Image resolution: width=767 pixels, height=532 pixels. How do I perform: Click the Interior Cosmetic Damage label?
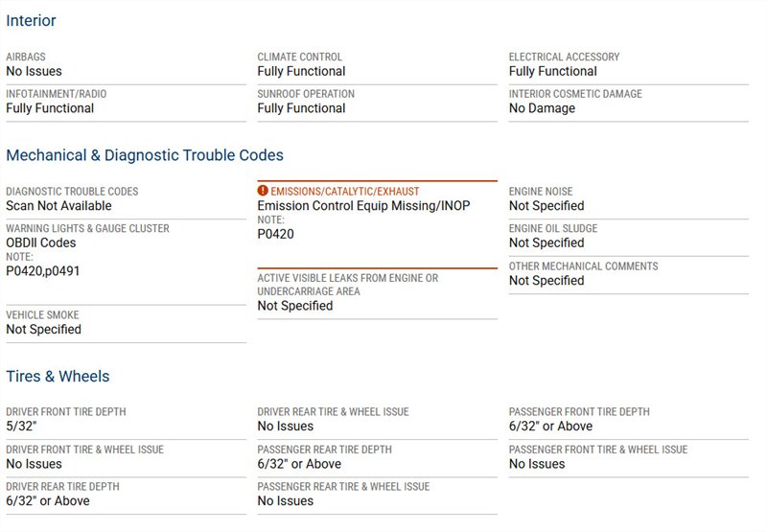point(575,95)
